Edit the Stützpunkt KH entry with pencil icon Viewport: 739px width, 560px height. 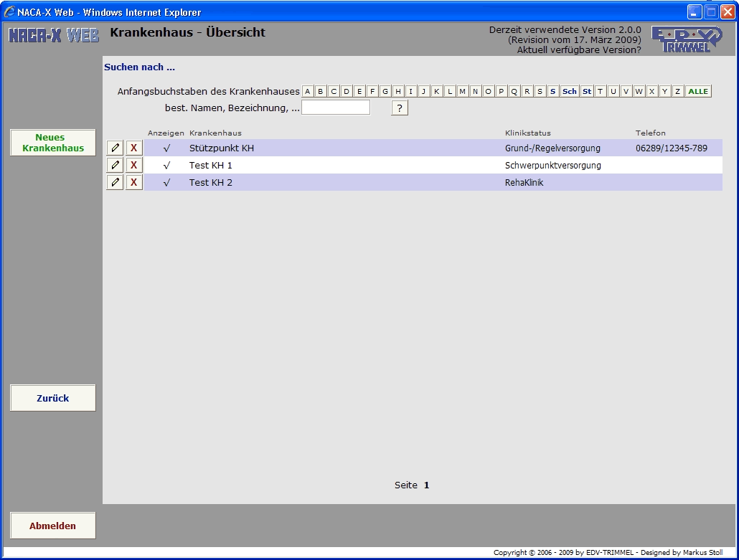coord(115,148)
